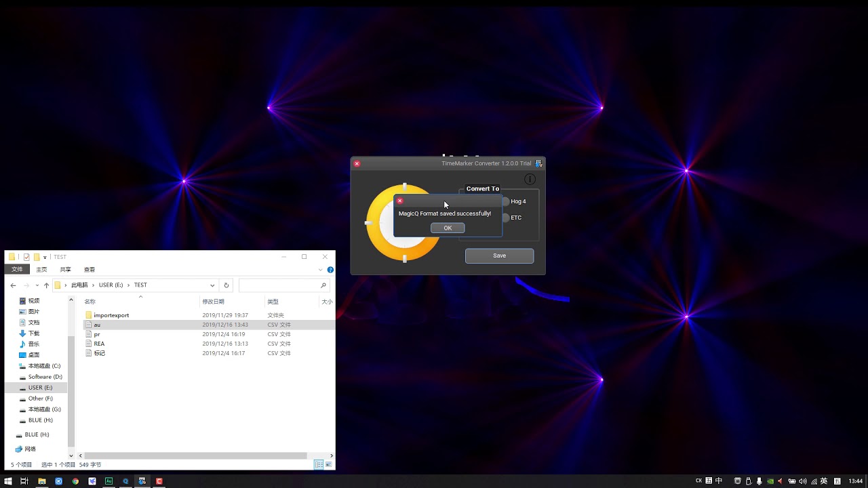Switch Explorer to large icons view
868x488 pixels.
pyautogui.click(x=329, y=464)
